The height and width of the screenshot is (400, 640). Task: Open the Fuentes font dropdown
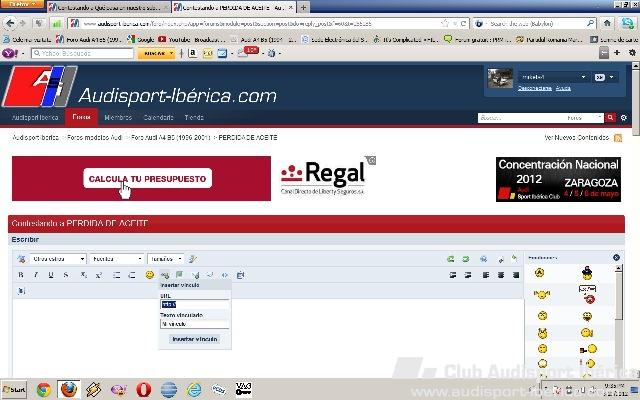pos(117,259)
